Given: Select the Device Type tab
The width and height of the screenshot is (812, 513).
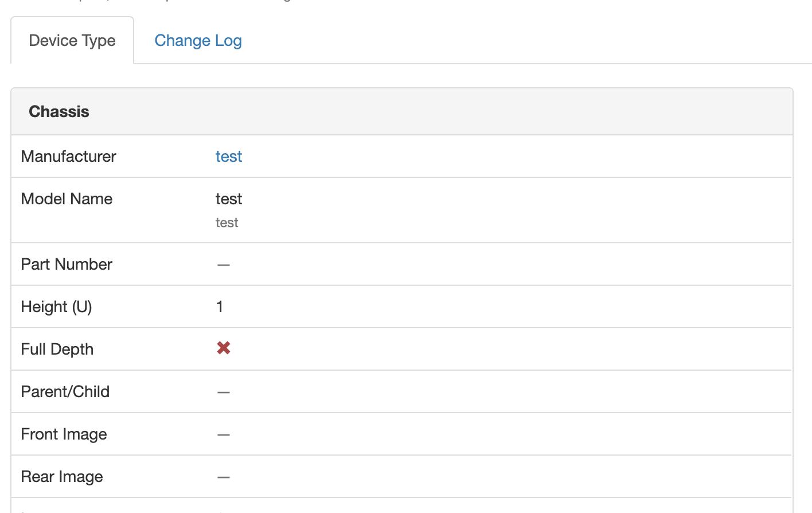Looking at the screenshot, I should [x=72, y=40].
